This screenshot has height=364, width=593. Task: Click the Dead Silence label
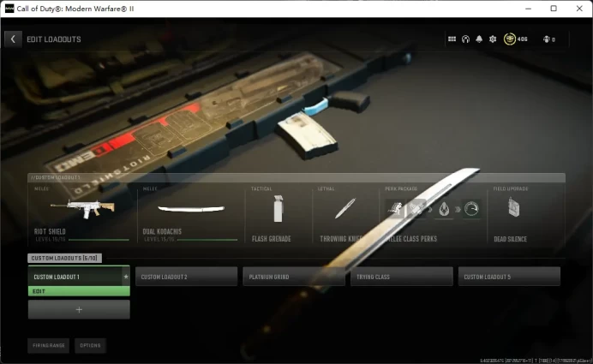pos(510,239)
